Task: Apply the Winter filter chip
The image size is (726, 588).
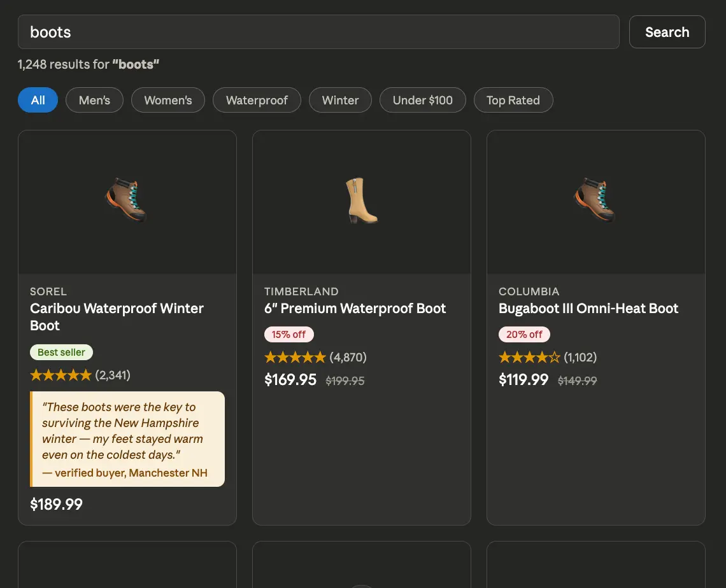Action: coord(340,100)
